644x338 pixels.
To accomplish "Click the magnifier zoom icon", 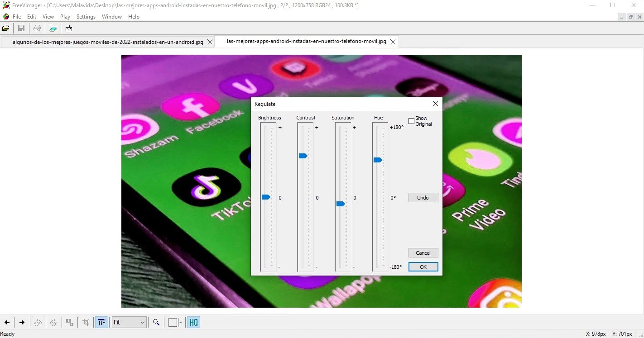I will pos(156,323).
